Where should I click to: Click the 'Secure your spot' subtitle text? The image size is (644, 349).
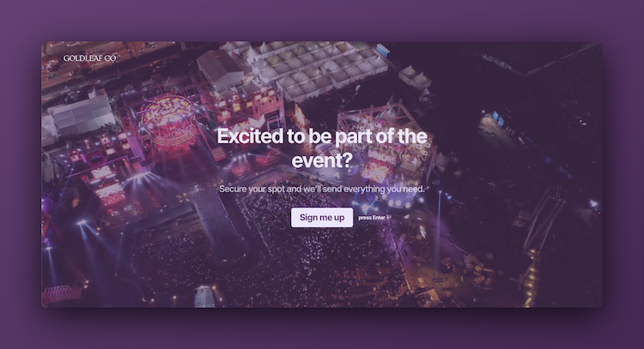321,188
